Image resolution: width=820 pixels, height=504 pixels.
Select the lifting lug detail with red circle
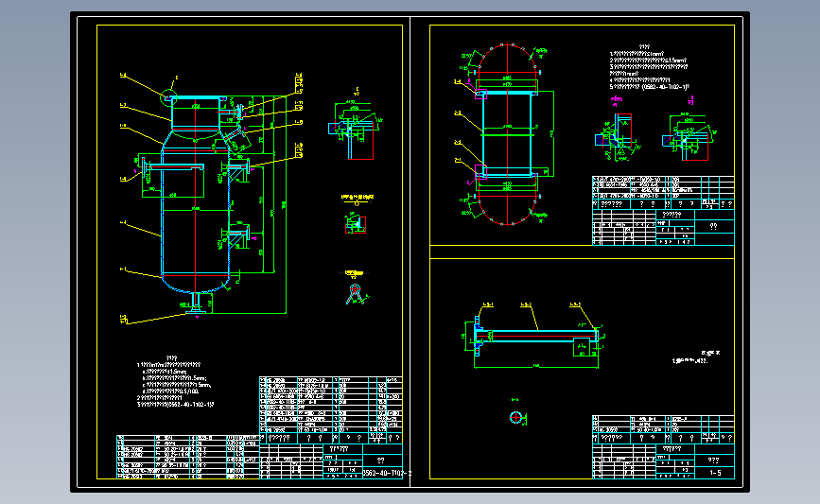click(356, 294)
